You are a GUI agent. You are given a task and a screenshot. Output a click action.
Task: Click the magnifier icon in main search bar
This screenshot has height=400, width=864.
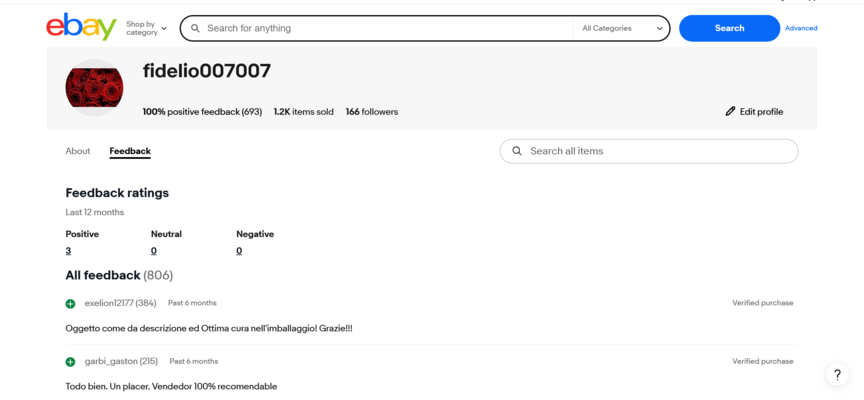coord(196,29)
